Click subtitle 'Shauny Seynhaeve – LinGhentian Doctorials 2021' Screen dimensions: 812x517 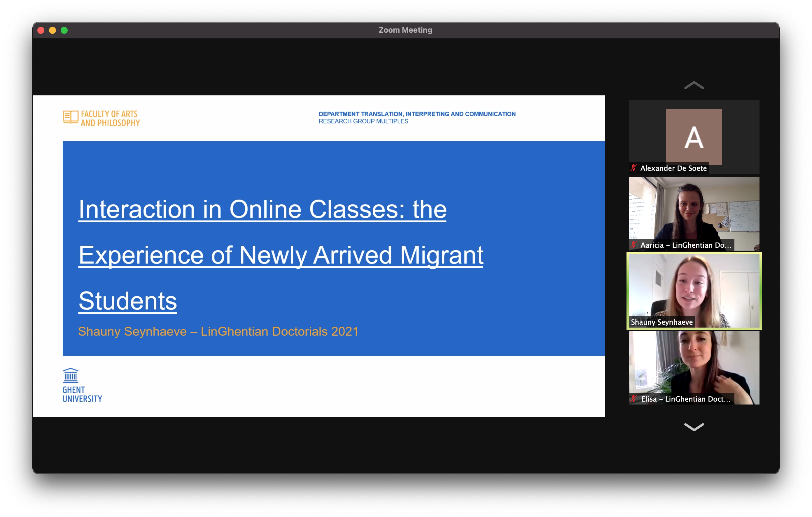(218, 331)
